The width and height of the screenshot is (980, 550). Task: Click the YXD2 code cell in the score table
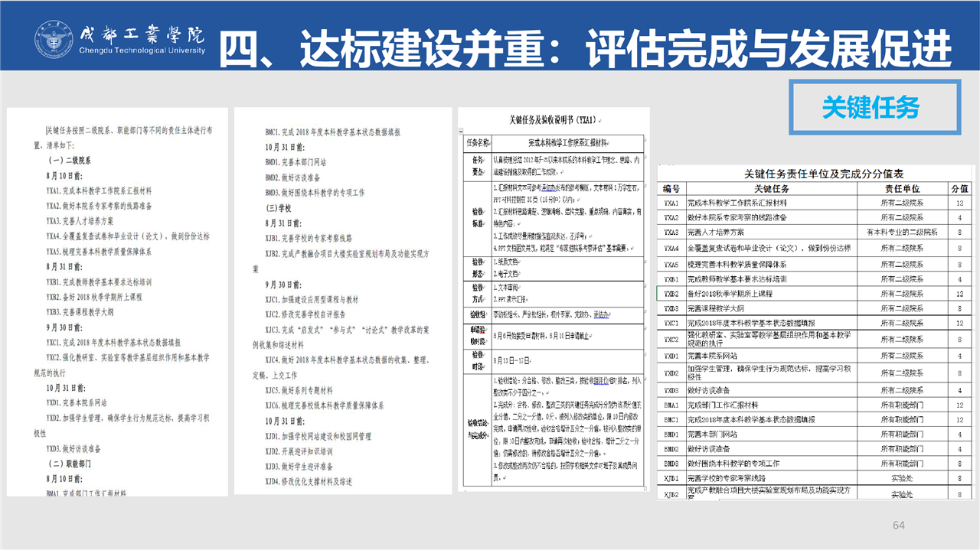pyautogui.click(x=671, y=373)
